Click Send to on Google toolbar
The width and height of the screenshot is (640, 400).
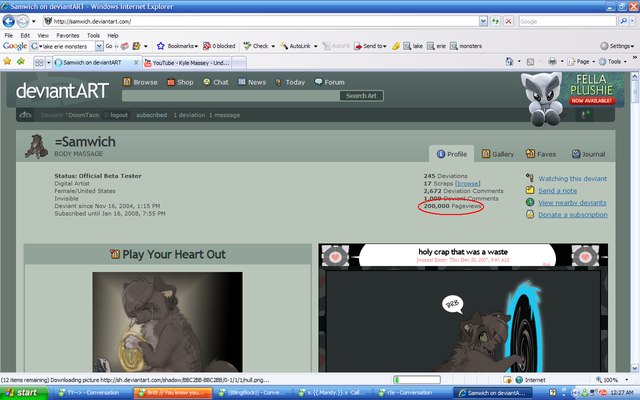(370, 46)
